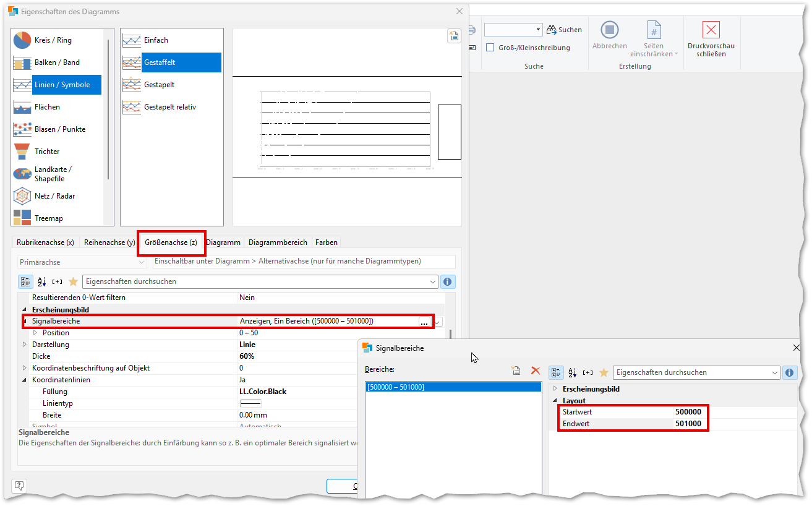Select the Kreis / Ring chart type
The height and width of the screenshot is (506, 812).
point(57,40)
